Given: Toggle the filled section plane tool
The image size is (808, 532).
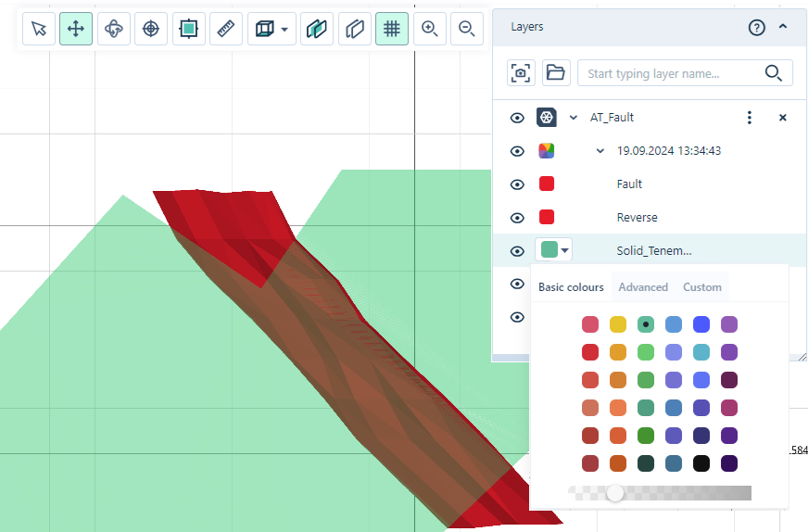Looking at the screenshot, I should pyautogui.click(x=316, y=29).
